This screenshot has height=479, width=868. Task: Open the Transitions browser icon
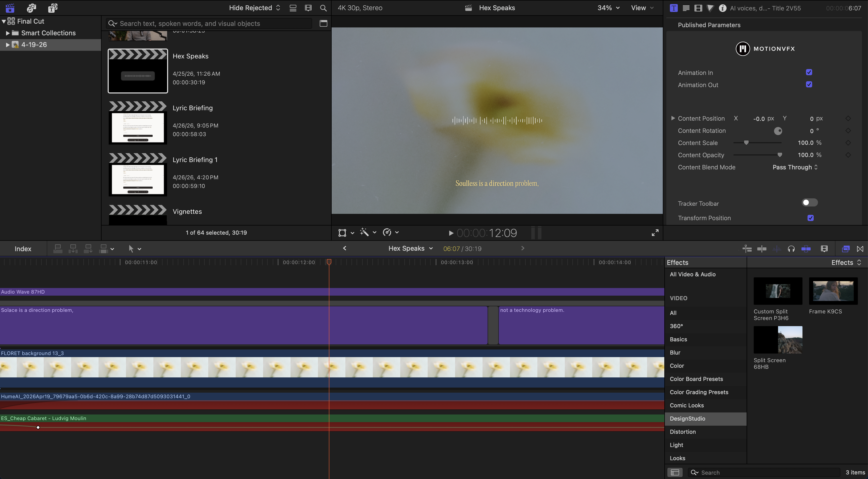[860, 249]
